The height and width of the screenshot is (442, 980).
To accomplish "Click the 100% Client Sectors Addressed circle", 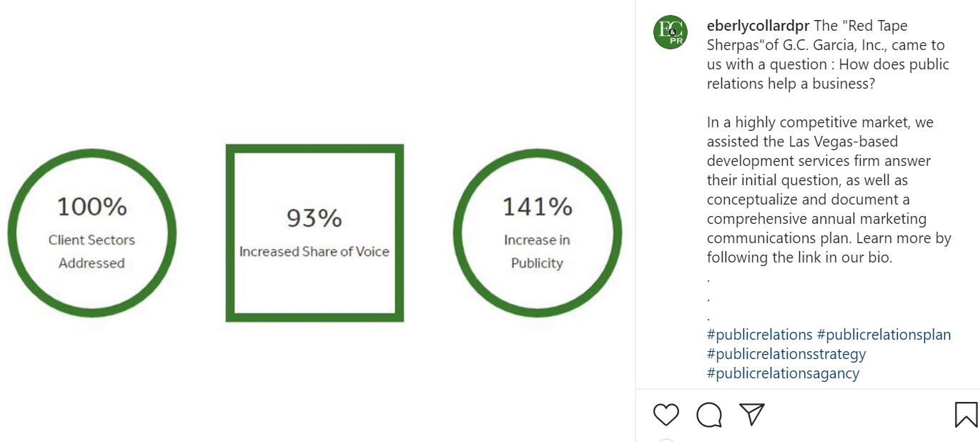I will coord(91,233).
